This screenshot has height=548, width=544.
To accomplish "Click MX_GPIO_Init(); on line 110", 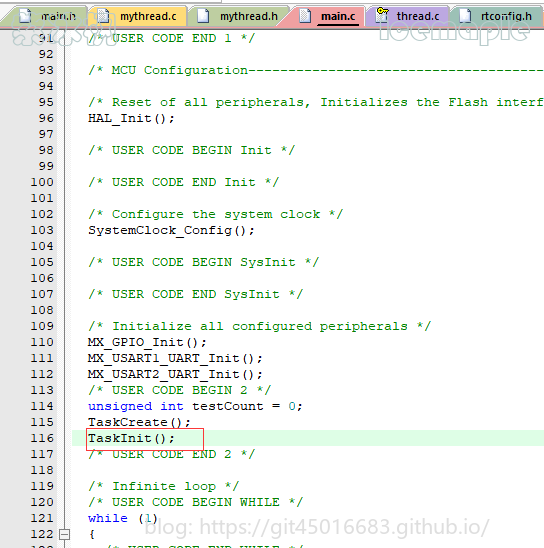I will pos(147,342).
